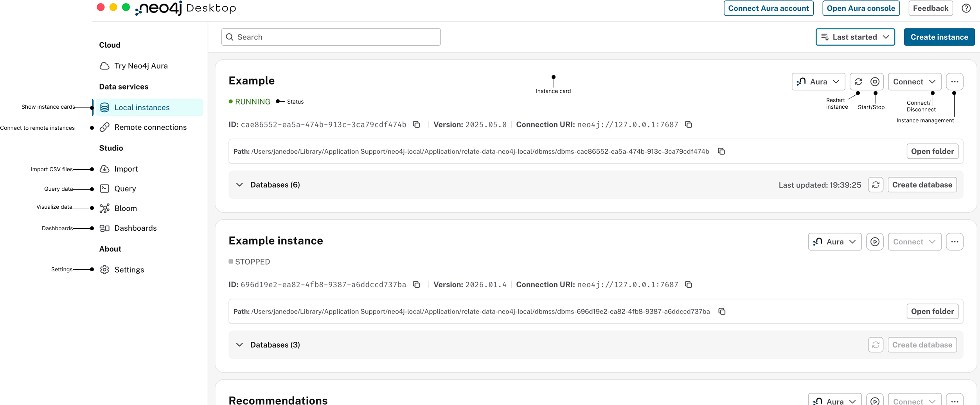Open more options for Recommendations instance
Screen dimensions: 980x405
955,401
